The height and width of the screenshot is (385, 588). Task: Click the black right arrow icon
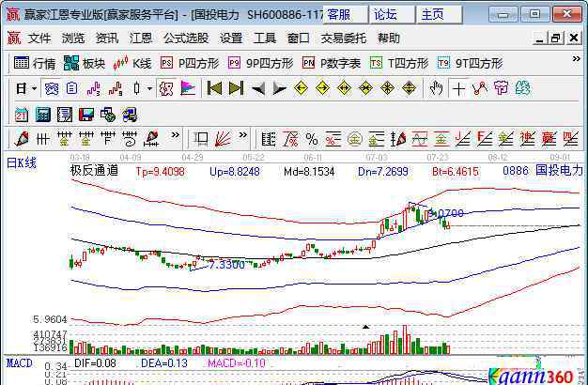pyautogui.click(x=279, y=89)
